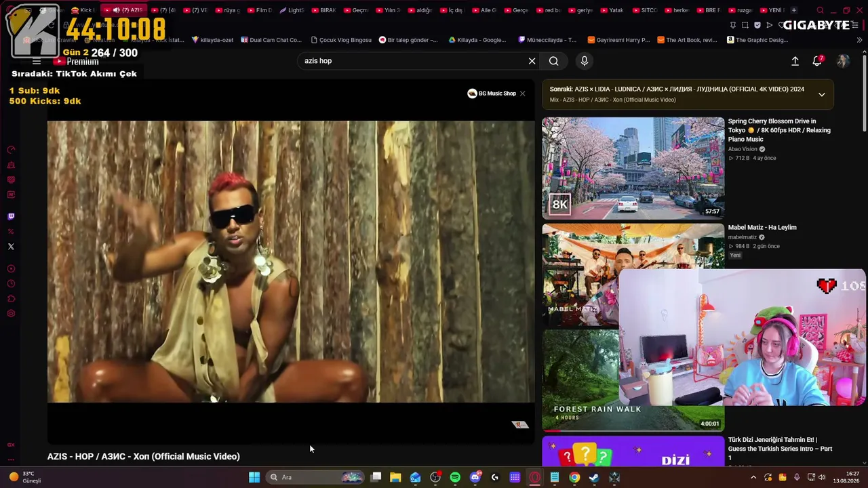Open the Bir talep gönder bookmark
Image resolution: width=868 pixels, height=488 pixels.
coord(408,40)
